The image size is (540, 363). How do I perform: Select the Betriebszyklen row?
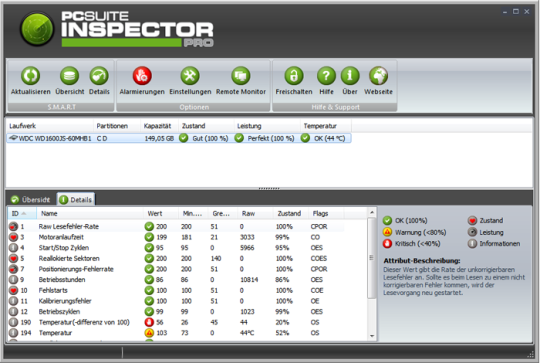point(176,312)
